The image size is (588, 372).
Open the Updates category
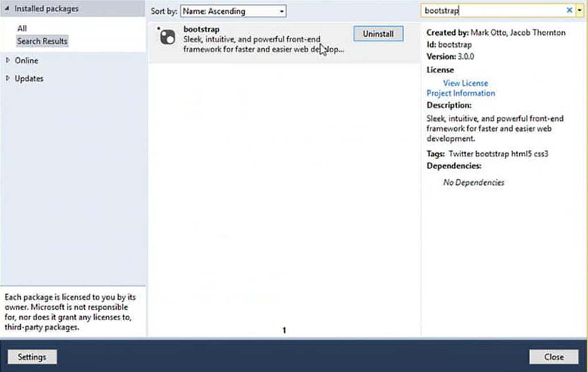click(29, 78)
